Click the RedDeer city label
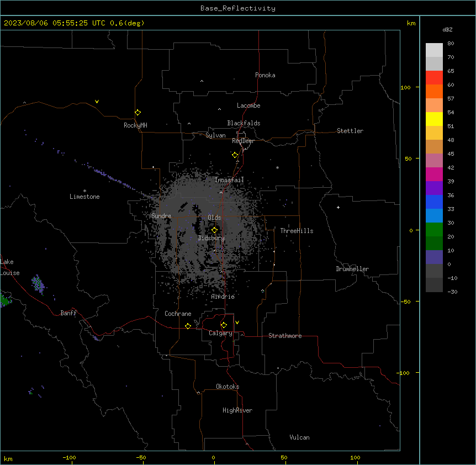This screenshot has height=465, width=476. 243,141
